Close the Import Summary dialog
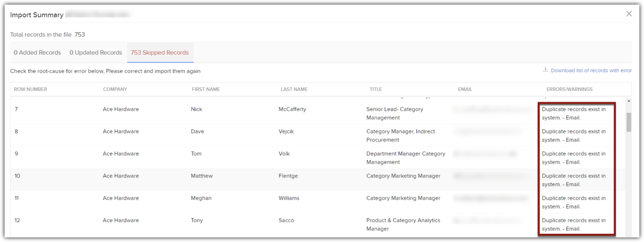644x242 pixels. [628, 14]
